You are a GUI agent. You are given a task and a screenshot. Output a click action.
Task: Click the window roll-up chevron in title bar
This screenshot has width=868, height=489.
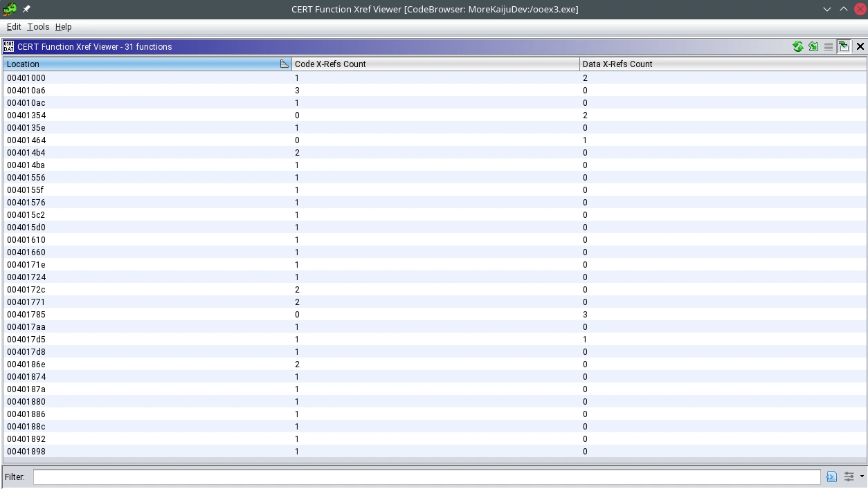844,9
